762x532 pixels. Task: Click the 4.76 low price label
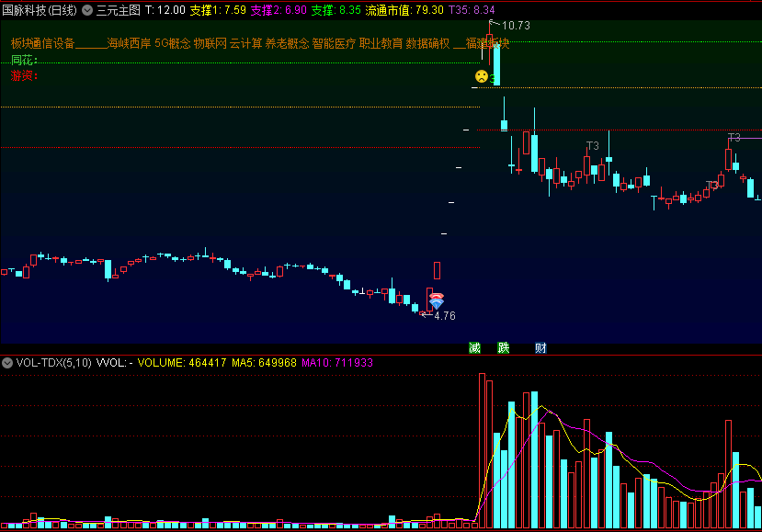445,316
